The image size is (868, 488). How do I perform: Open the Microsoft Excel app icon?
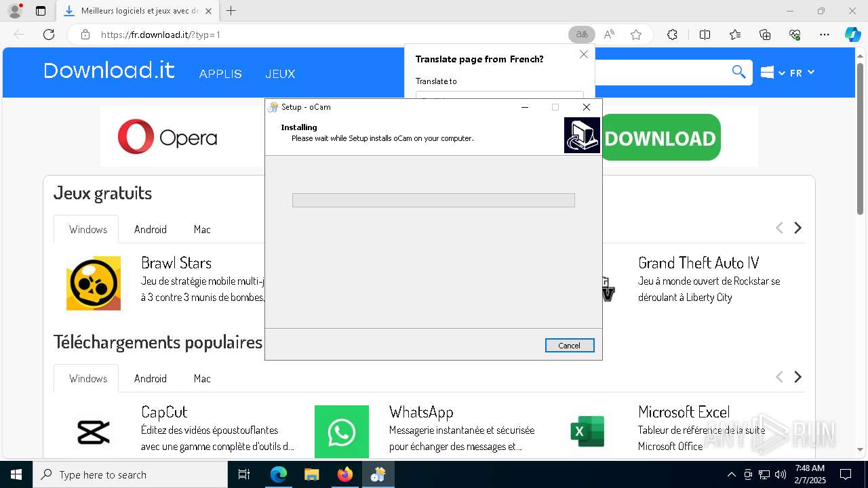(587, 432)
